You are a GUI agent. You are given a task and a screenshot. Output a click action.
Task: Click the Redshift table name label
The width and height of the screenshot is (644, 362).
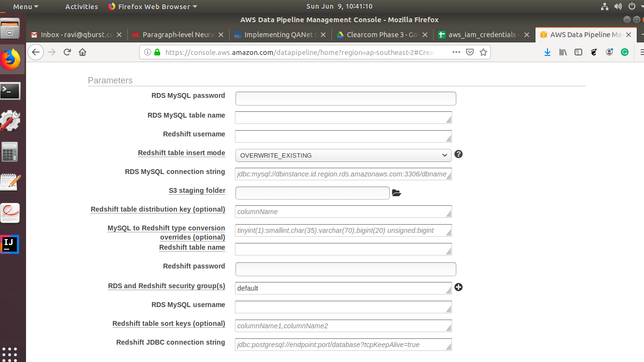pyautogui.click(x=192, y=247)
